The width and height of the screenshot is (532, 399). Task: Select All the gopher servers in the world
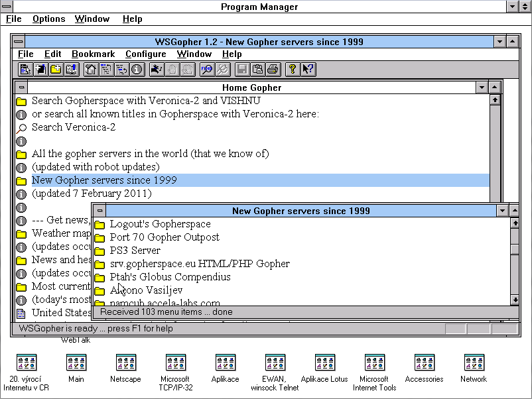pos(151,154)
